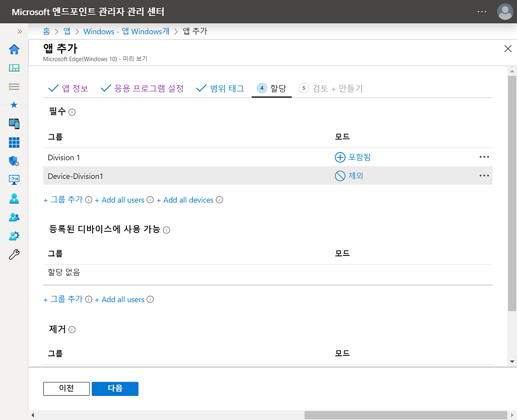Click the horizontal scrollbar thumb
The image size is (517, 420).
point(406,415)
